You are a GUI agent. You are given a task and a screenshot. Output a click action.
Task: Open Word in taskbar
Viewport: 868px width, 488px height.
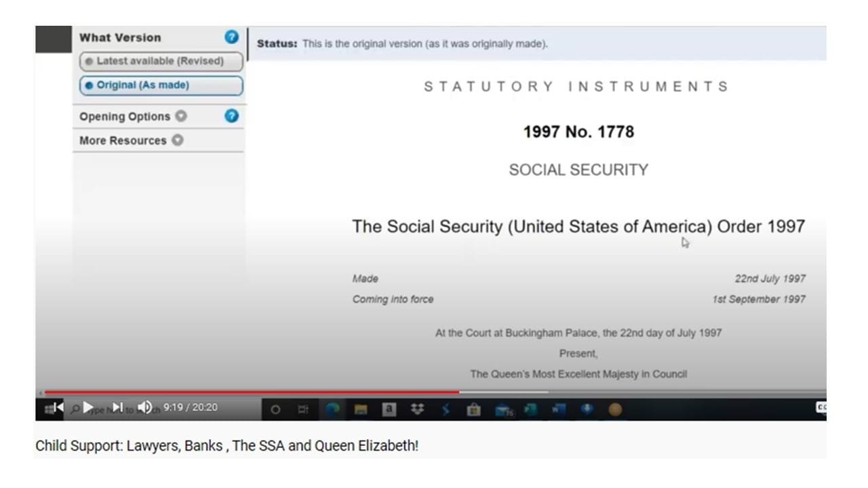pyautogui.click(x=559, y=409)
